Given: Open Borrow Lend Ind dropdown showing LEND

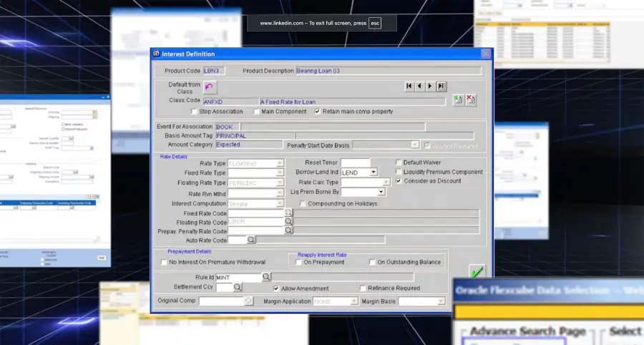Looking at the screenshot, I should pos(374,172).
